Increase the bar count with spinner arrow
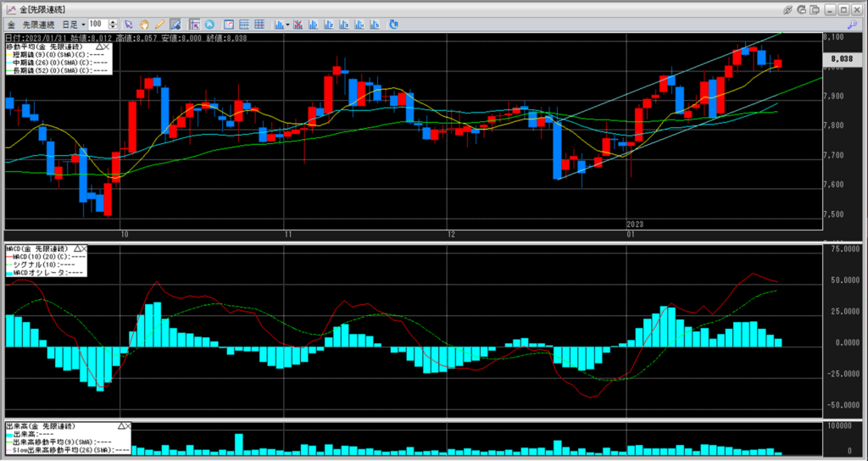The height and width of the screenshot is (461, 868). pyautogui.click(x=114, y=22)
